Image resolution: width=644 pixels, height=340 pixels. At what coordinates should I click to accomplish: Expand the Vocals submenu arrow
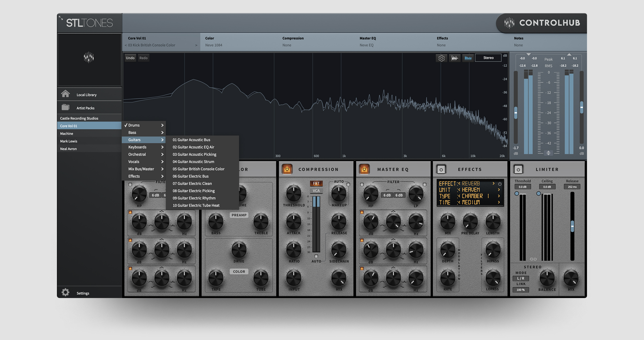tap(162, 161)
